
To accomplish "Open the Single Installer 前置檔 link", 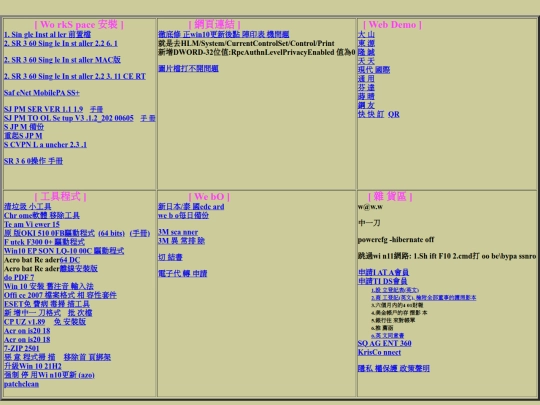I will (48, 34).
